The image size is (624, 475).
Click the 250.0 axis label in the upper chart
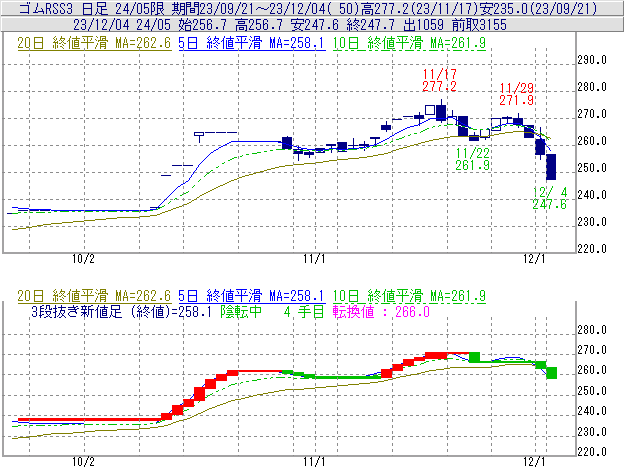click(592, 168)
